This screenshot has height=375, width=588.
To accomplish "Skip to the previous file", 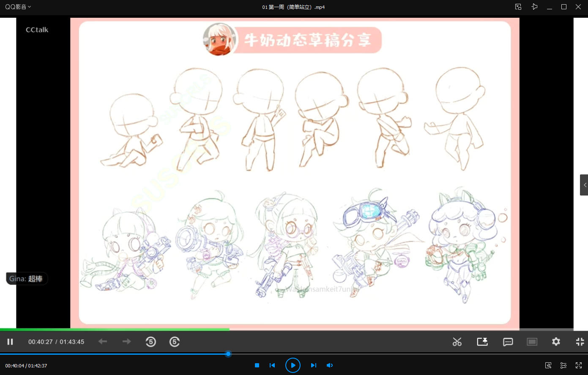I will (272, 365).
